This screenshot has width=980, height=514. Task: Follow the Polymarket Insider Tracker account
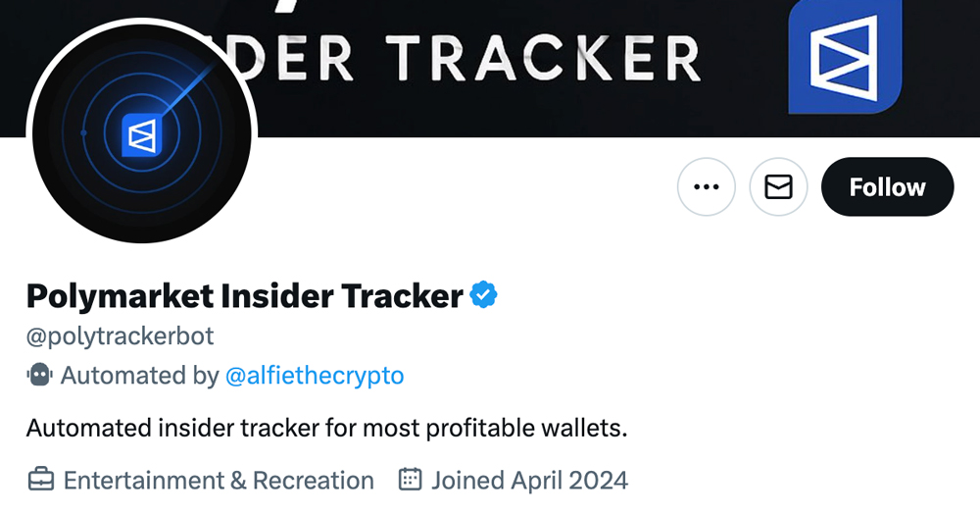(887, 186)
